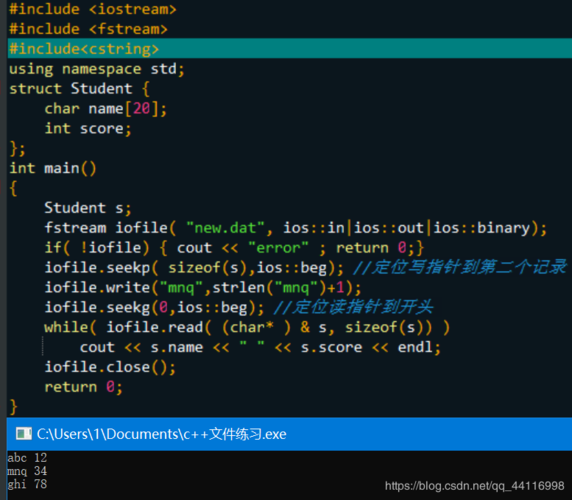The image size is (572, 500).
Task: Click the "abc 12" console output line
Action: 27,458
